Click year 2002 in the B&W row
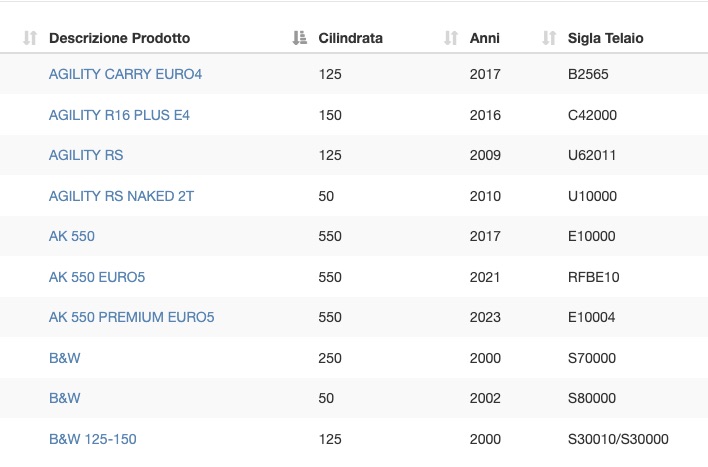Viewport: 708px width, 467px height. [x=485, y=398]
